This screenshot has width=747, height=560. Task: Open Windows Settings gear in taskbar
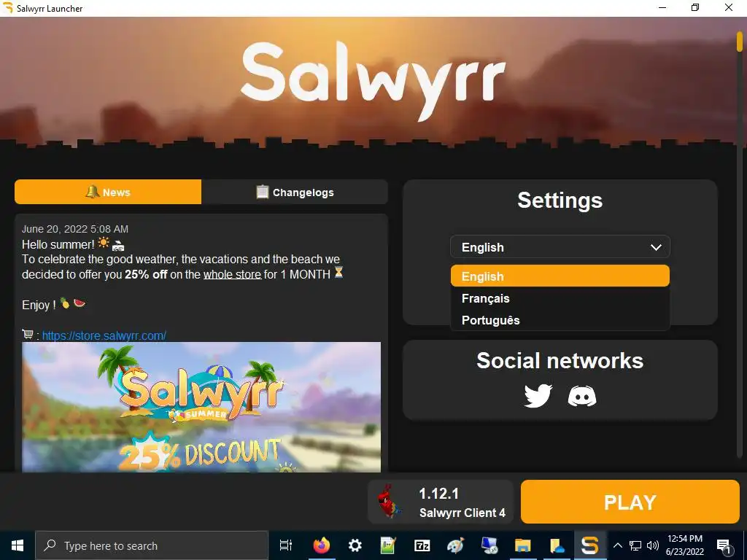point(355,545)
